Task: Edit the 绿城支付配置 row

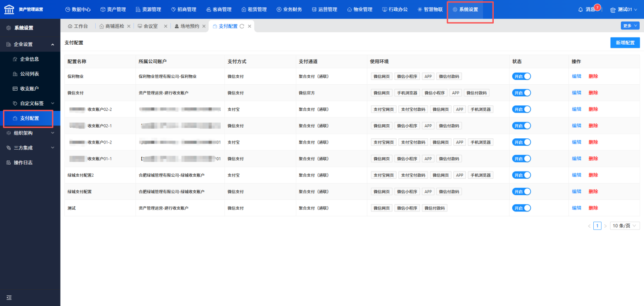Action: pos(577,191)
